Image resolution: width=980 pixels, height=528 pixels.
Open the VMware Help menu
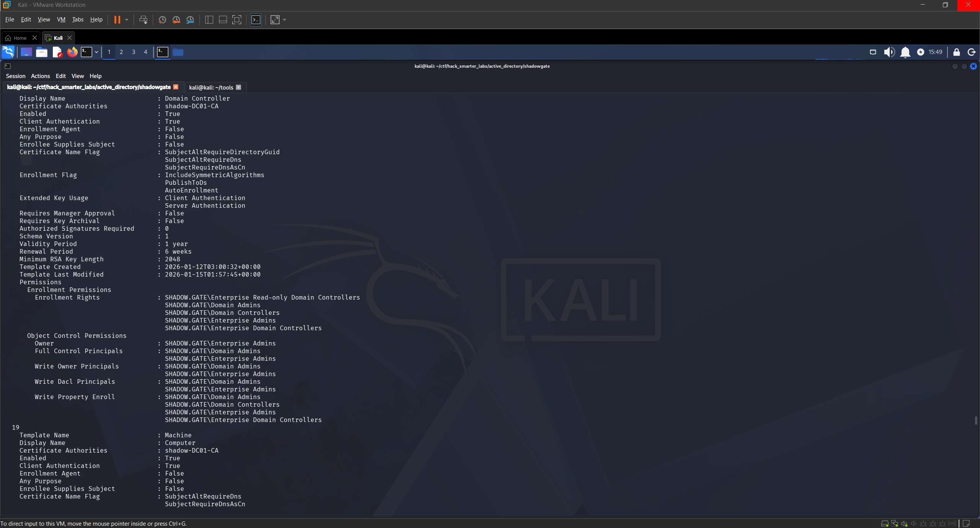pos(96,20)
